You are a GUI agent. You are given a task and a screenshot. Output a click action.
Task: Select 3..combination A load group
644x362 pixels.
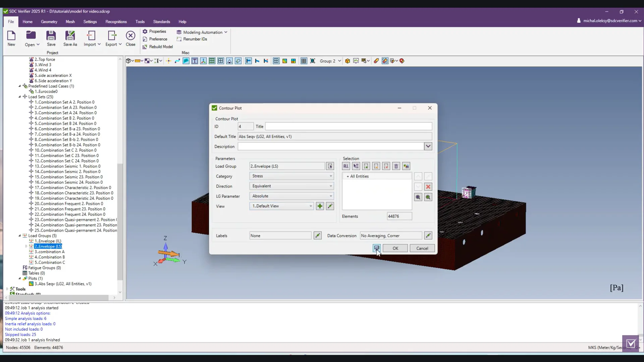click(49, 252)
